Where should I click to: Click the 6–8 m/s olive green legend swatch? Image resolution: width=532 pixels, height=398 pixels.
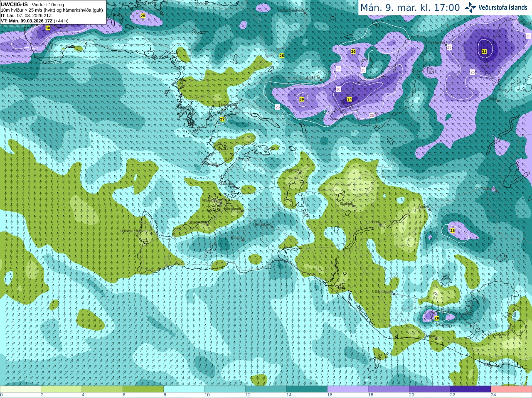tap(143, 389)
